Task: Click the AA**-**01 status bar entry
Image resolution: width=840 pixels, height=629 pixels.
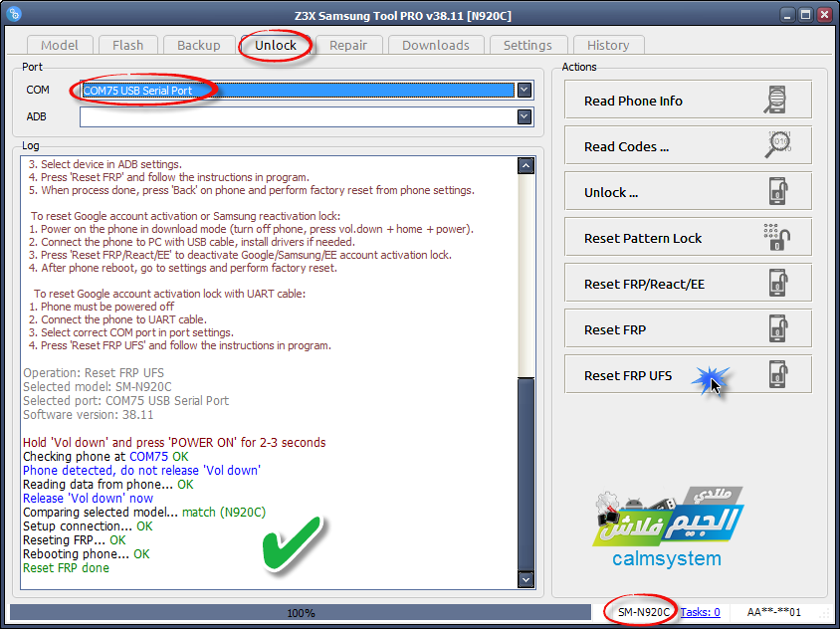Action: pos(773,612)
